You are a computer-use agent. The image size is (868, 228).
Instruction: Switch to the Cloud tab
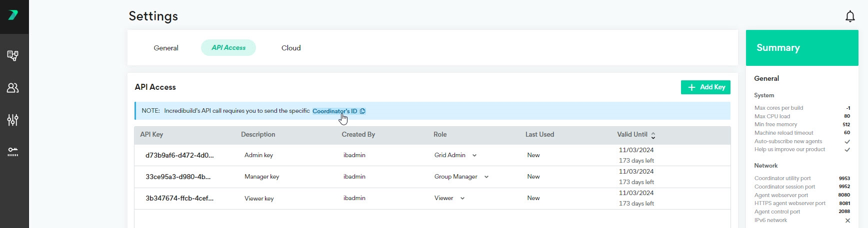point(291,48)
